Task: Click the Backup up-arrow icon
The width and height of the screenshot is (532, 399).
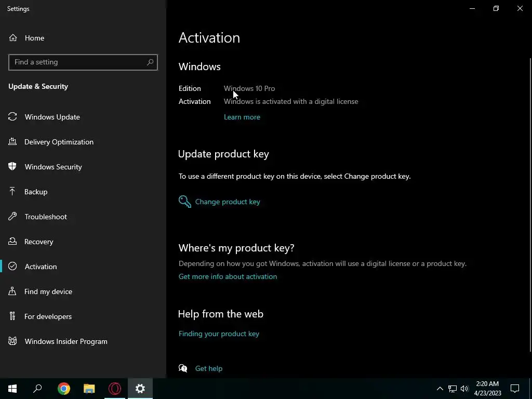Action: 12,191
